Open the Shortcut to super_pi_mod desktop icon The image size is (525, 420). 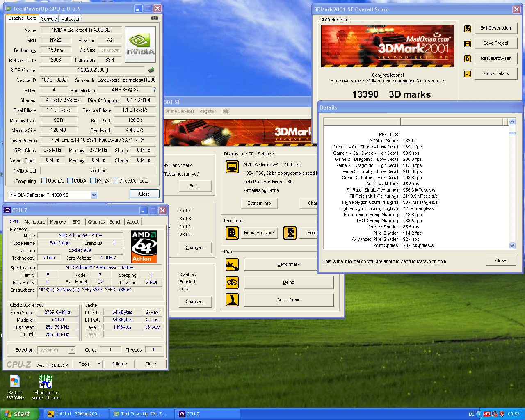46,387
